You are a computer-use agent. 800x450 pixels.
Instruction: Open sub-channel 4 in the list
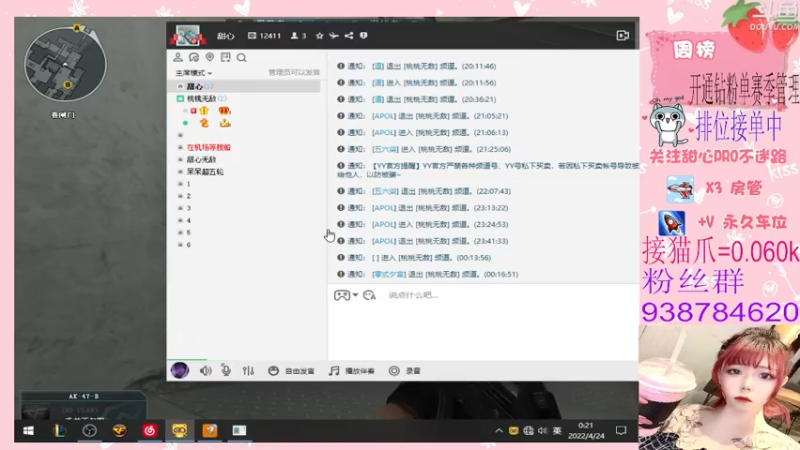click(188, 220)
